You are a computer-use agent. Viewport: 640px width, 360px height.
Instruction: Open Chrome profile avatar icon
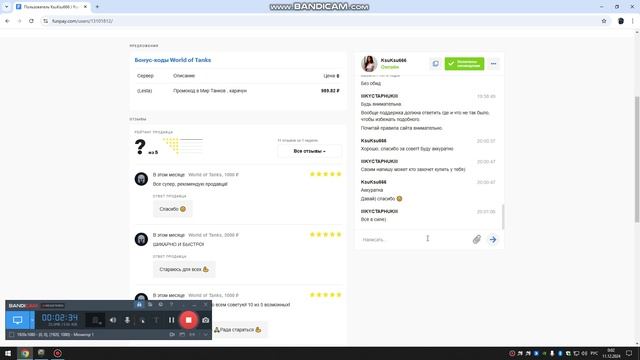pos(621,21)
